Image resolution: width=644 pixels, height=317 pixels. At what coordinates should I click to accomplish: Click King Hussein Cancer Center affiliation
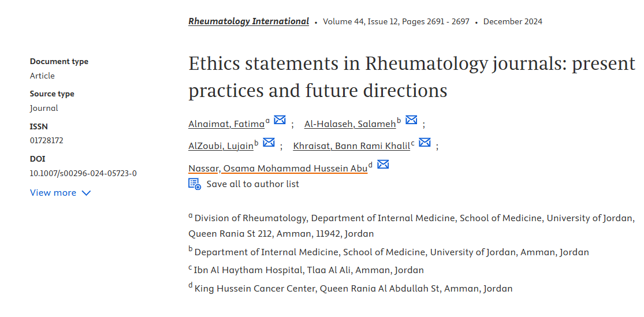[x=353, y=288]
